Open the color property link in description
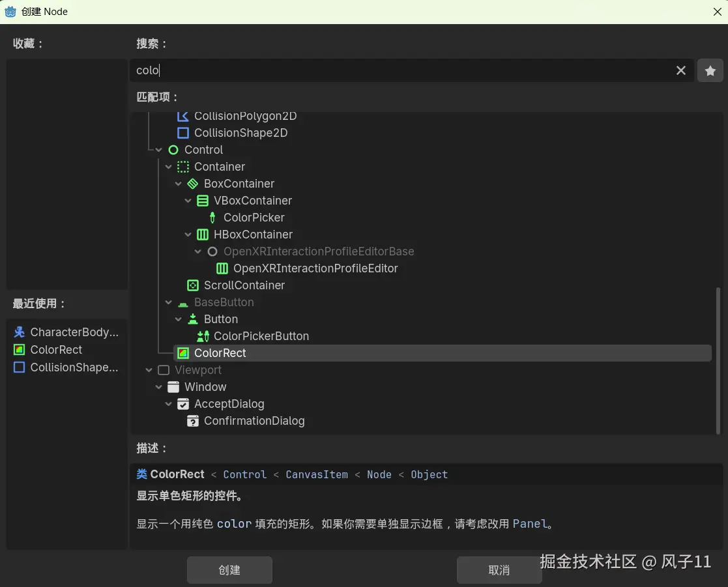This screenshot has height=587, width=728. [x=234, y=524]
